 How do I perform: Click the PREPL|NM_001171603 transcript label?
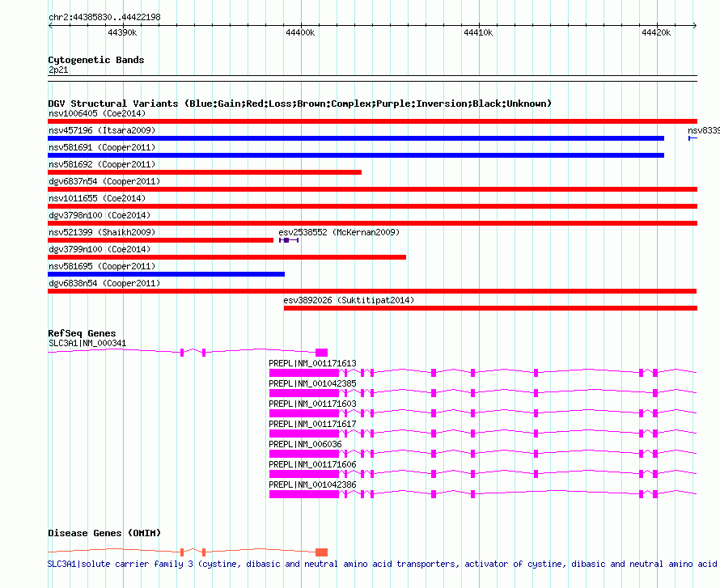pyautogui.click(x=313, y=404)
